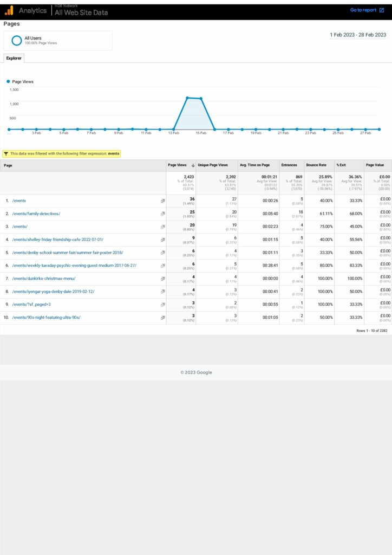
Task: Click open-in-new icon beside /events/90s-night-featuring-ultra-90s/
Action: click(x=162, y=318)
